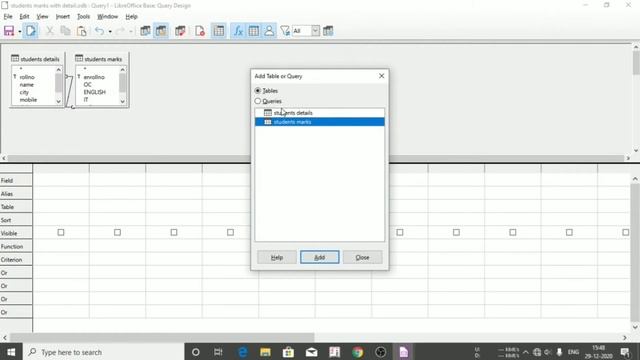The height and width of the screenshot is (360, 640).
Task: Click the Criterion row header
Action: pos(16,260)
